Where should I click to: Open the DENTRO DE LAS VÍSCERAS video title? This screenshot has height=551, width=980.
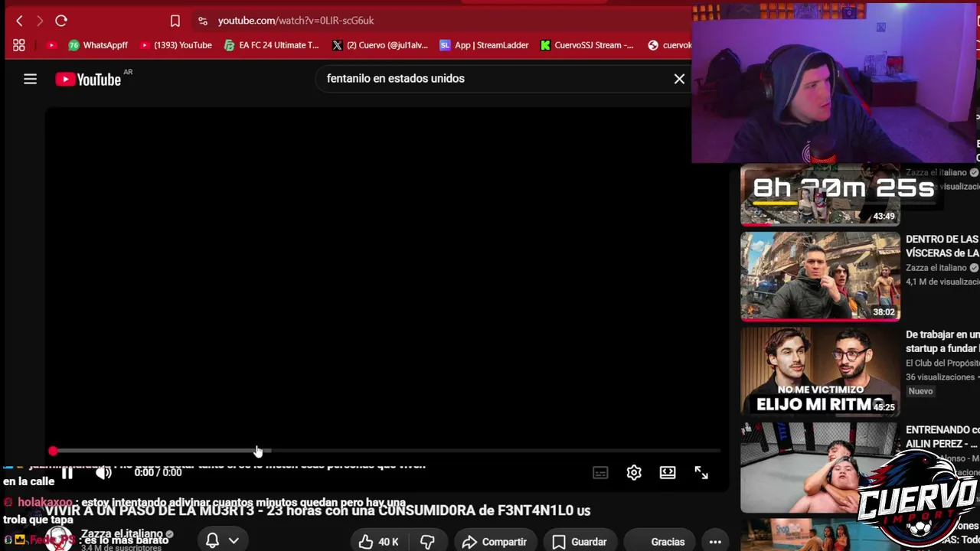coord(942,246)
